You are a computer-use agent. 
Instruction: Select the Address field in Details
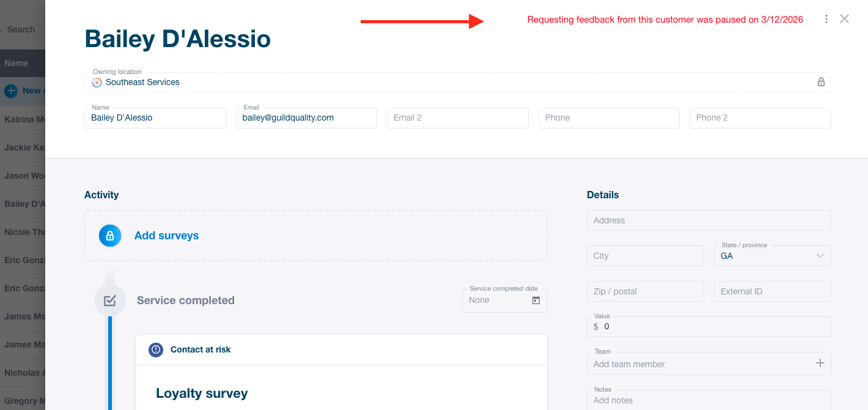point(708,220)
